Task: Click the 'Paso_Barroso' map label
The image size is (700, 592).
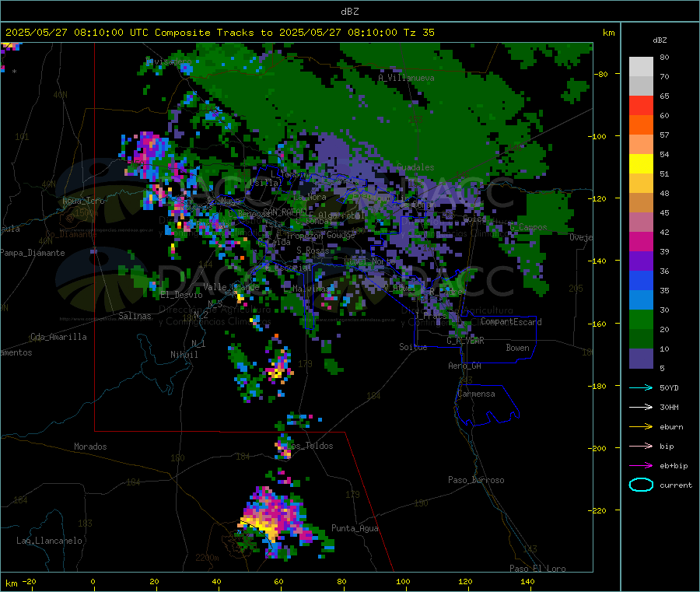Action: tap(476, 480)
